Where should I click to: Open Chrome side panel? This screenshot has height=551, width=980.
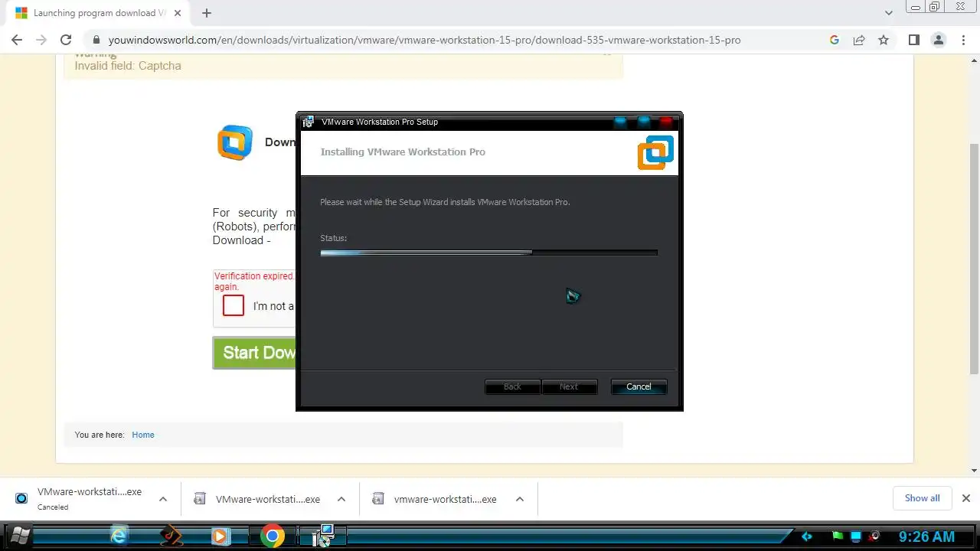coord(913,40)
